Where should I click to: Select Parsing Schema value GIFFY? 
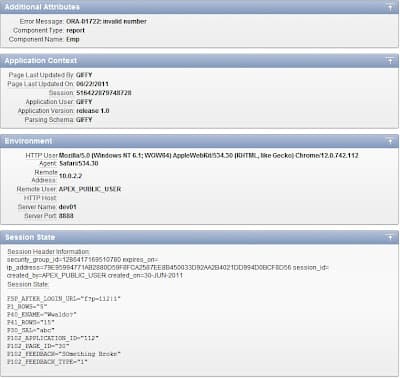(84, 120)
